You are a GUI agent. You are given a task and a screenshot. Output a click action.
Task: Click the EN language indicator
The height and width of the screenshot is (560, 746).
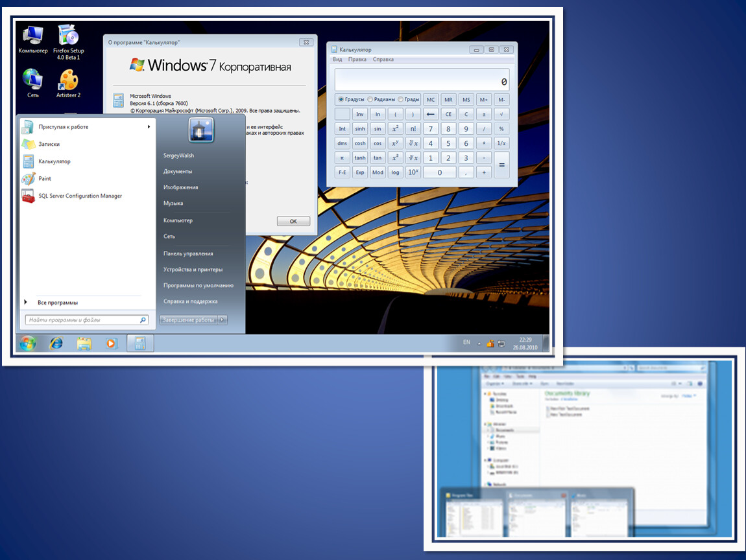(x=466, y=342)
